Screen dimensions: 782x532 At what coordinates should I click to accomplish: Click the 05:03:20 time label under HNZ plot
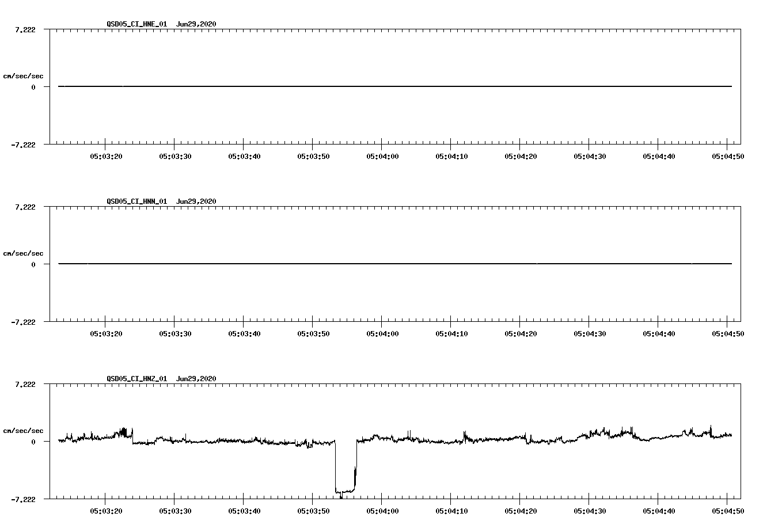point(106,511)
